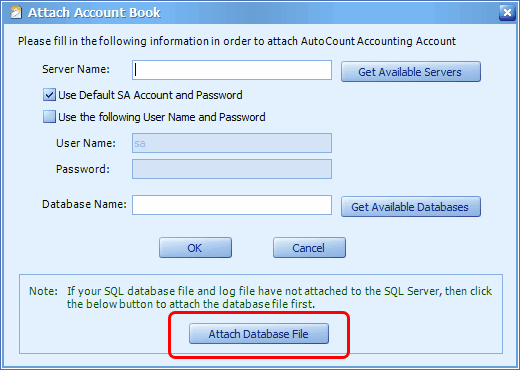Click the Password field
This screenshot has height=370, width=520.
pyautogui.click(x=232, y=169)
